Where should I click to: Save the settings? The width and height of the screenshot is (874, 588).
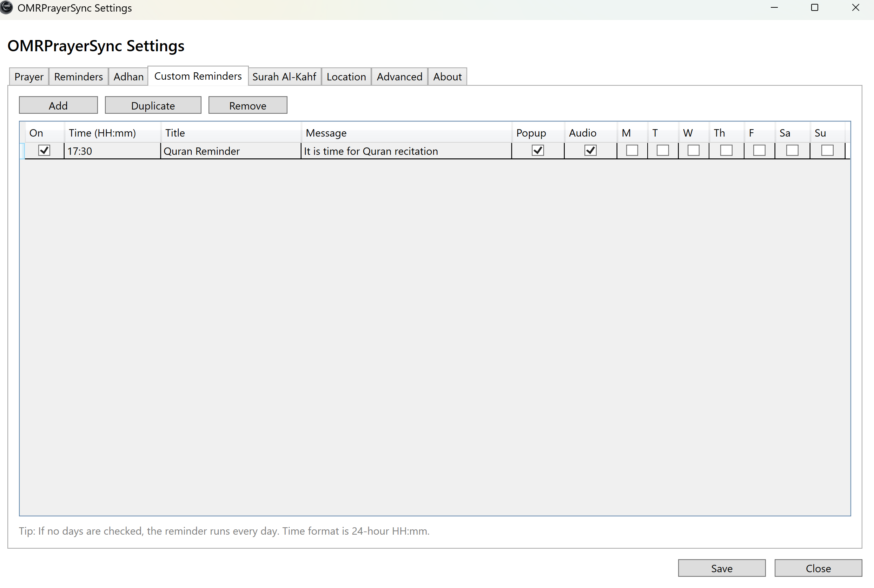tap(722, 568)
